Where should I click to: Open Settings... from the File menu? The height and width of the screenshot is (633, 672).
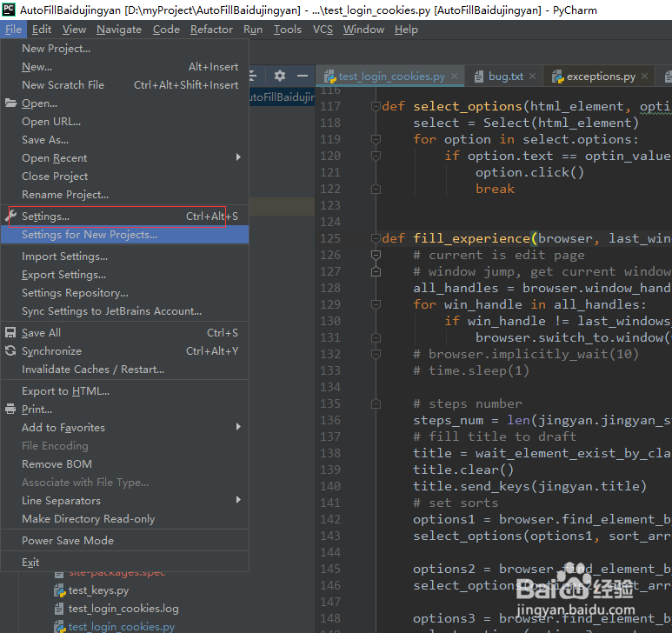[x=124, y=217]
